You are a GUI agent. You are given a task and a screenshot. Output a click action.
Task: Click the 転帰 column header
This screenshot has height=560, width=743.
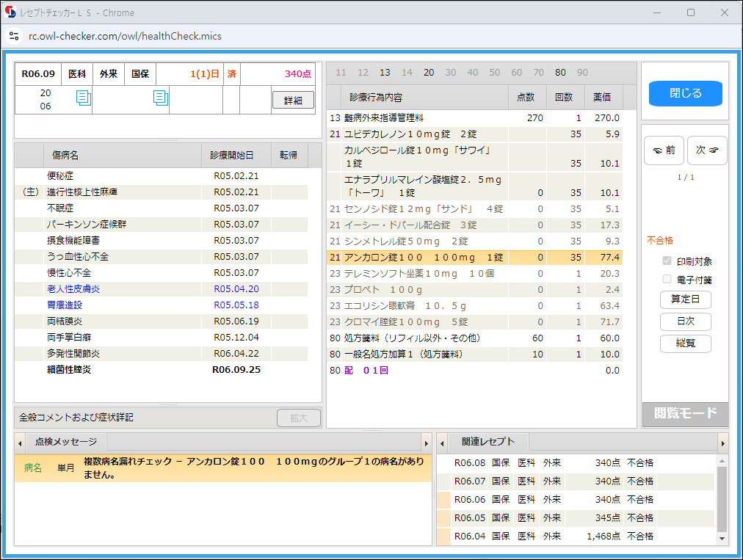tap(289, 156)
